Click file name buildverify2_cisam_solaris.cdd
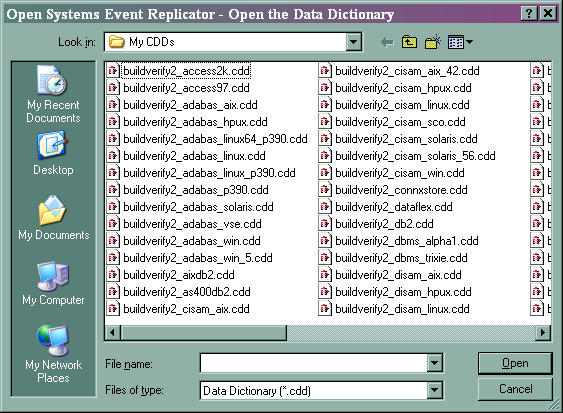563x413 pixels. coord(406,139)
